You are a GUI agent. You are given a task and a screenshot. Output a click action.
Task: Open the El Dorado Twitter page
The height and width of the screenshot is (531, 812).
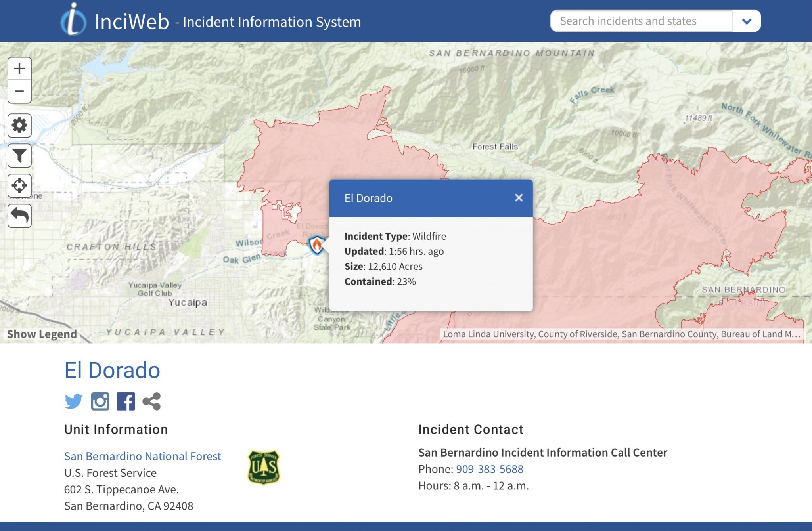pyautogui.click(x=74, y=401)
